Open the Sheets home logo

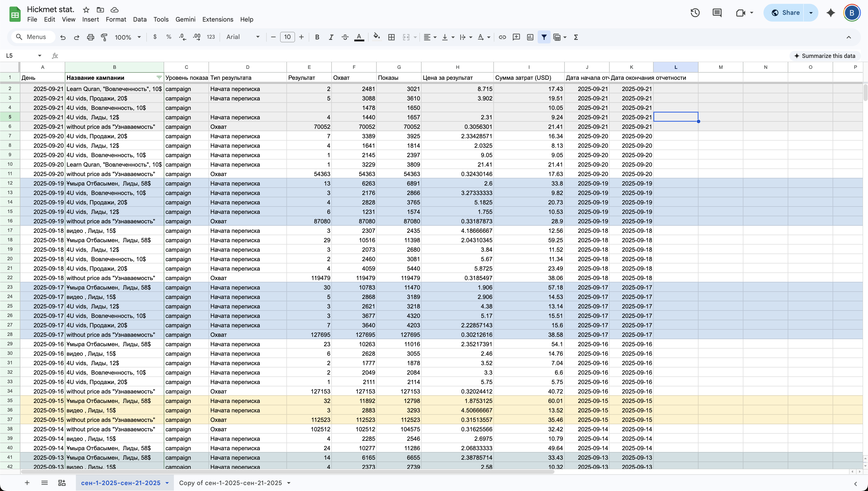click(x=15, y=14)
